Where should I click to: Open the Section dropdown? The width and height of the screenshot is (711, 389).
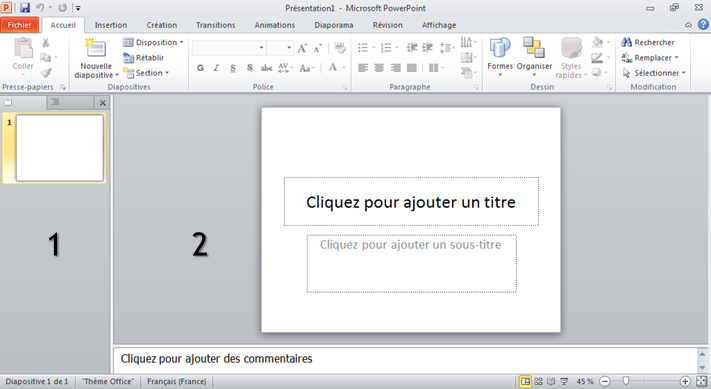146,73
